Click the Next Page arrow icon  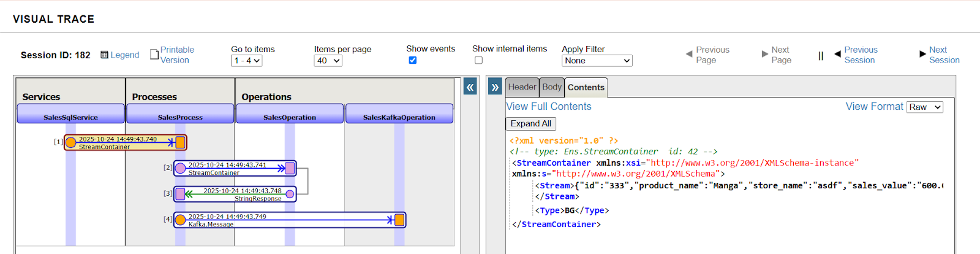pos(764,55)
